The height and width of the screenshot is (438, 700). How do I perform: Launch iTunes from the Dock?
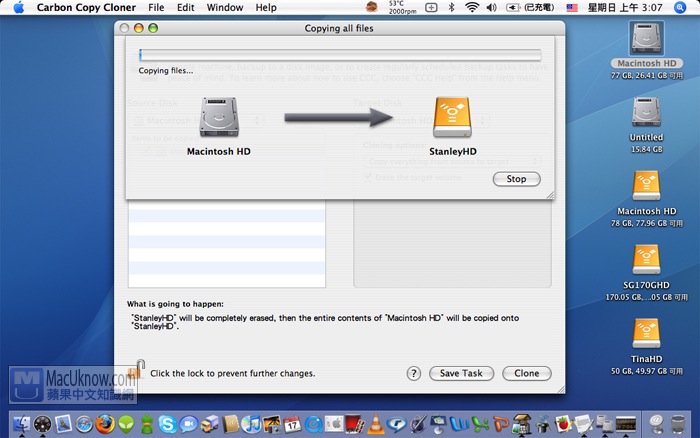pos(251,424)
